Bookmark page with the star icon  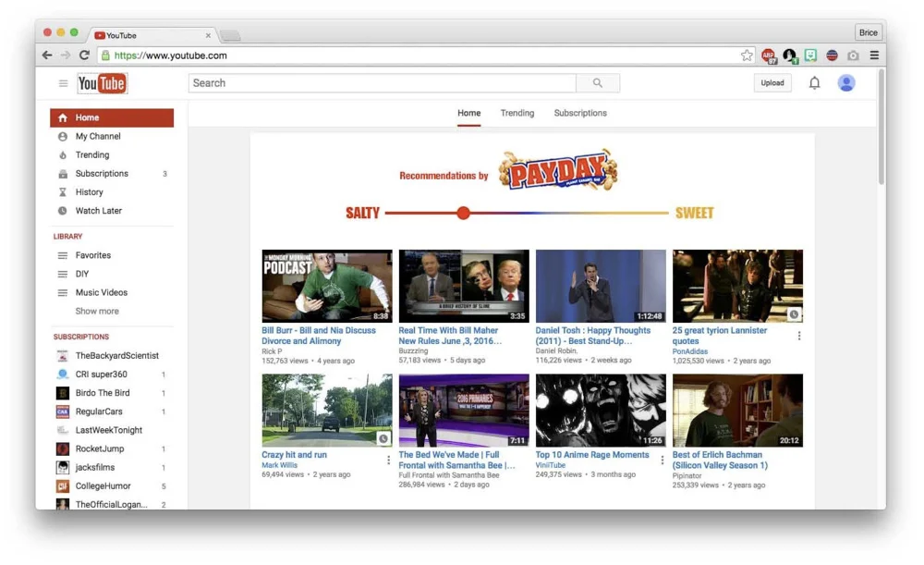coord(747,55)
